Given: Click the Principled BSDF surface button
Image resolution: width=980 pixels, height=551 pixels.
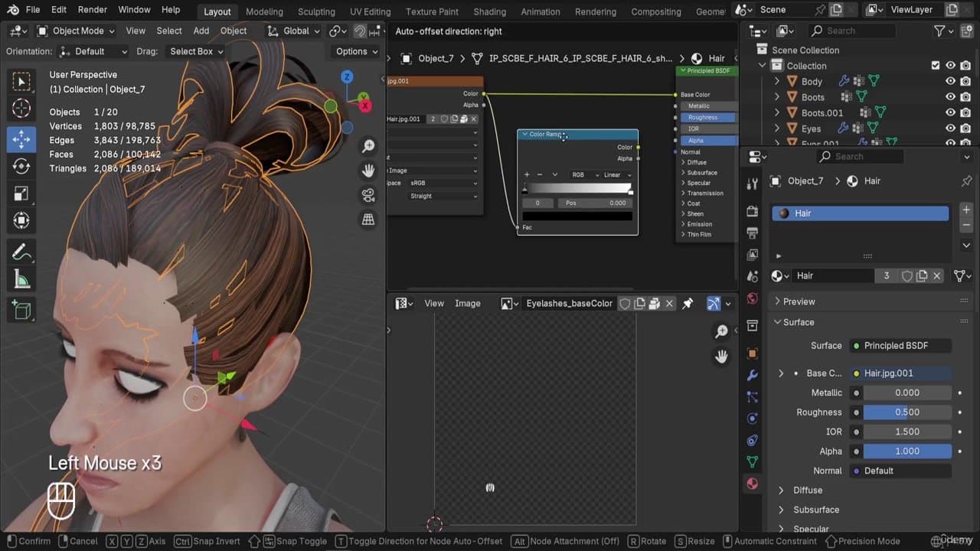Looking at the screenshot, I should (901, 346).
